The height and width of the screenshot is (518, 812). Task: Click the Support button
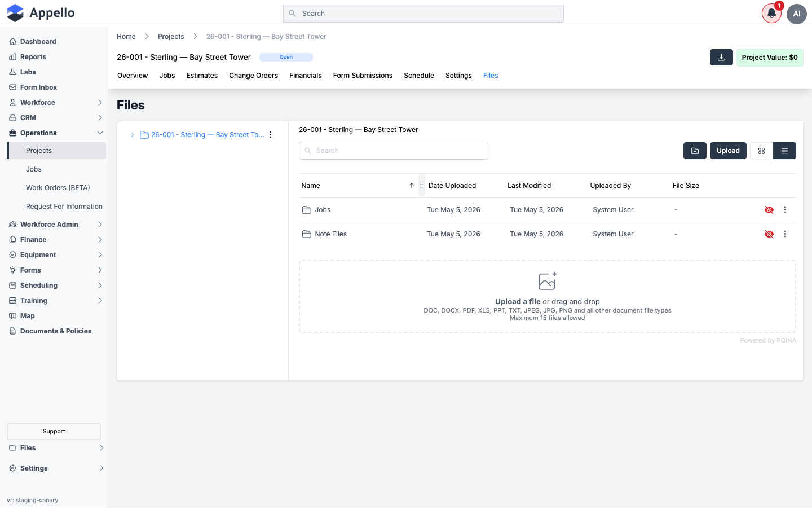(54, 431)
